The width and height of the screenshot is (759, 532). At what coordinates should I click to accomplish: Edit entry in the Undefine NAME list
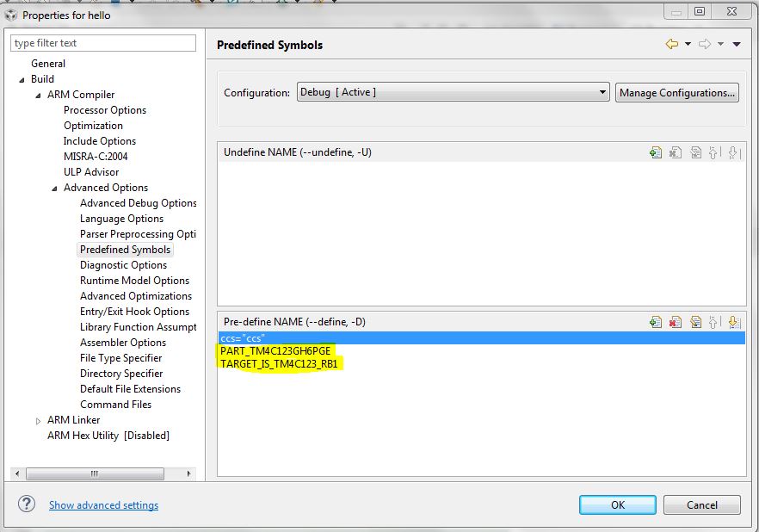pyautogui.click(x=695, y=152)
